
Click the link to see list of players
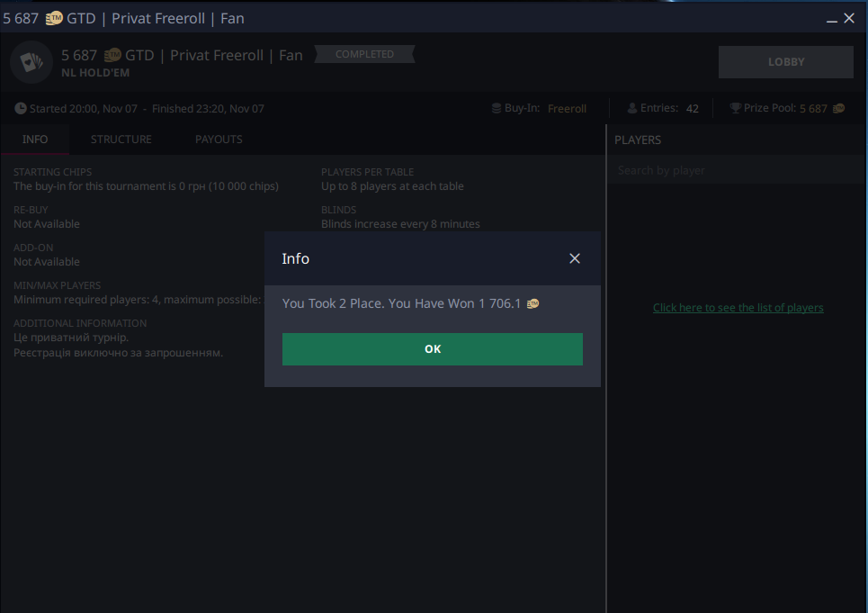click(x=738, y=308)
